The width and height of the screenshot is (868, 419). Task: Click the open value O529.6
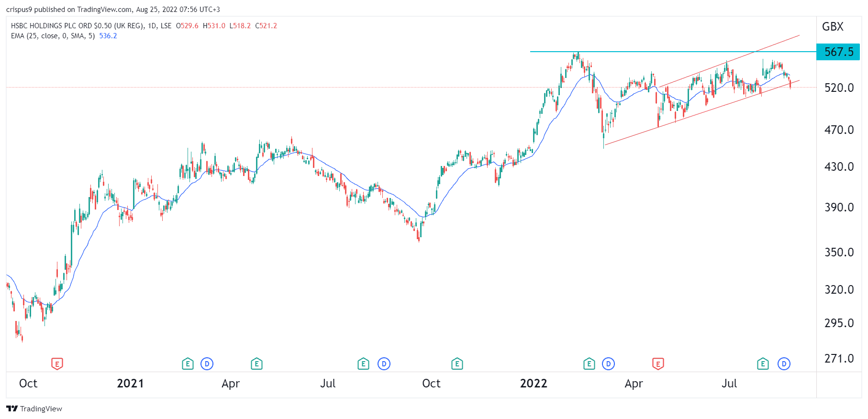(187, 26)
